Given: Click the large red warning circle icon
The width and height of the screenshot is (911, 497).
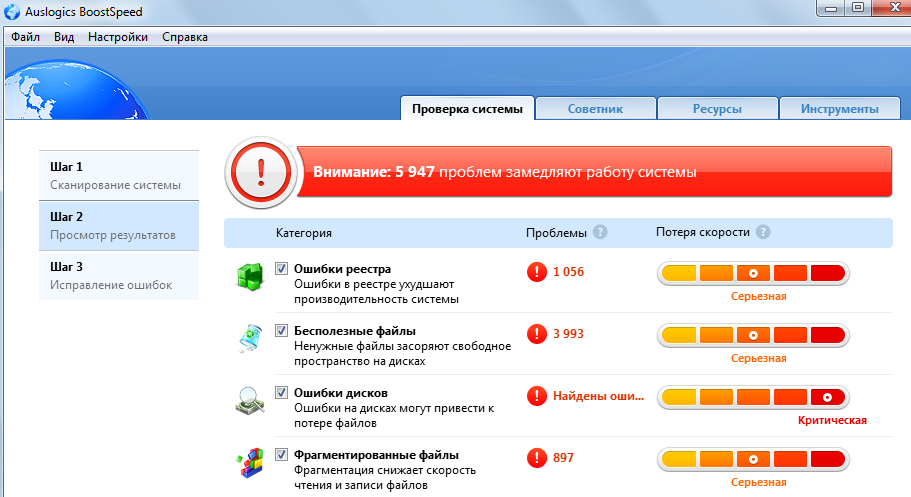Looking at the screenshot, I should (260, 172).
